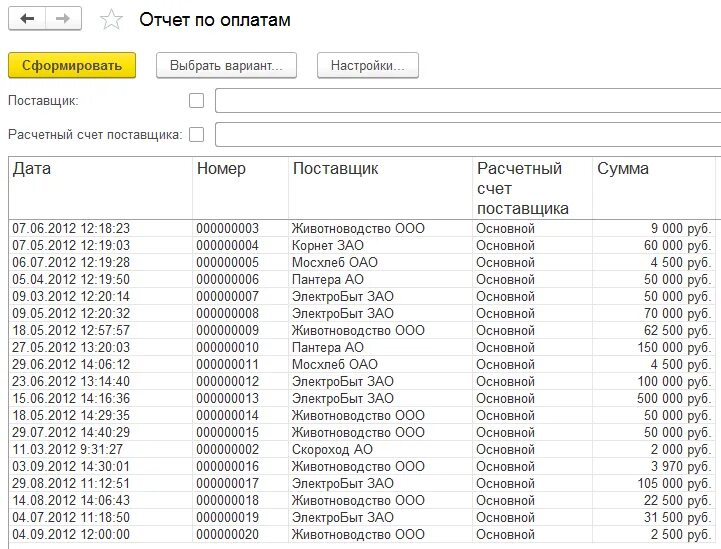721x549 pixels.
Task: Focus the Расчетный счет поставщика input field
Action: point(468,134)
